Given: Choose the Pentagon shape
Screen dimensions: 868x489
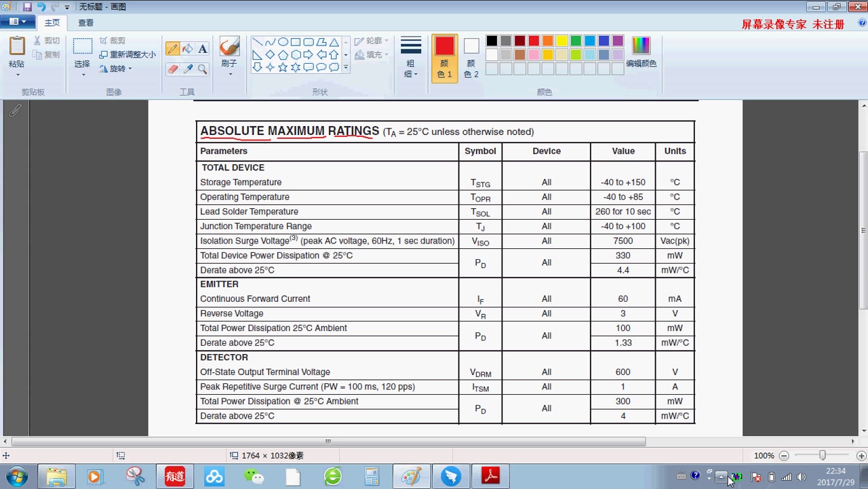Looking at the screenshot, I should coord(283,54).
